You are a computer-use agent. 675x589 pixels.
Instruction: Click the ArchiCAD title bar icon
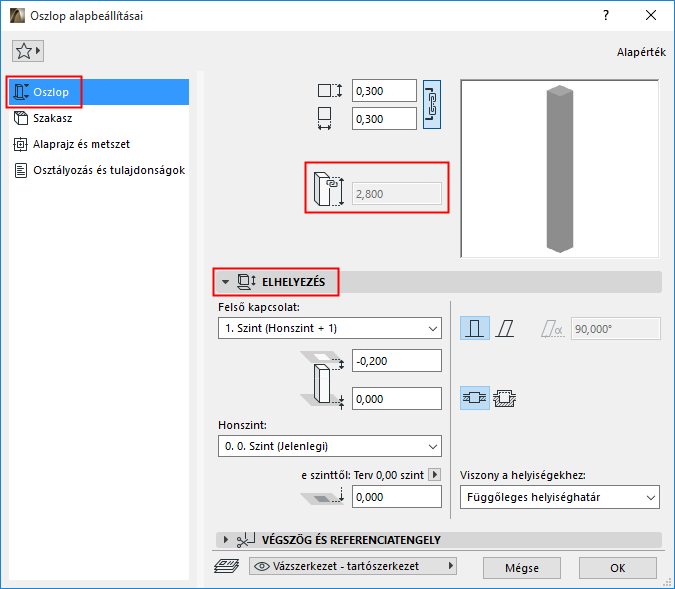17,16
